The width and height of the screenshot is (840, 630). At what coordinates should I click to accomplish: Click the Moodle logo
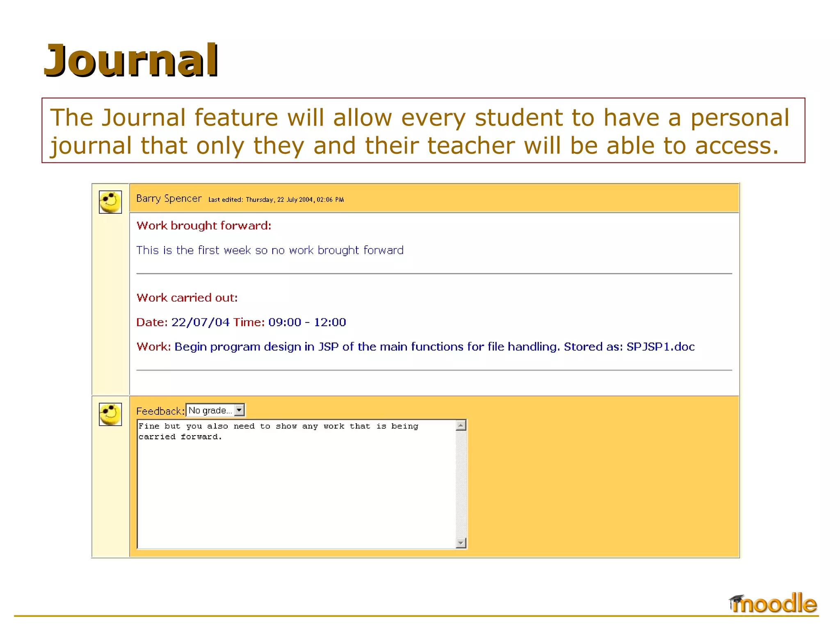point(772,603)
